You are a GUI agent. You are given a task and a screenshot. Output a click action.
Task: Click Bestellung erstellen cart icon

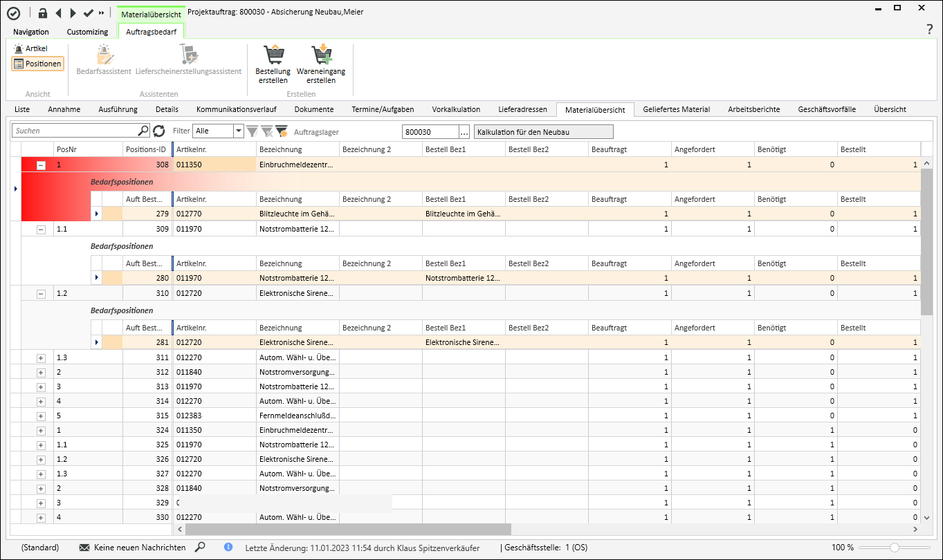tap(273, 55)
